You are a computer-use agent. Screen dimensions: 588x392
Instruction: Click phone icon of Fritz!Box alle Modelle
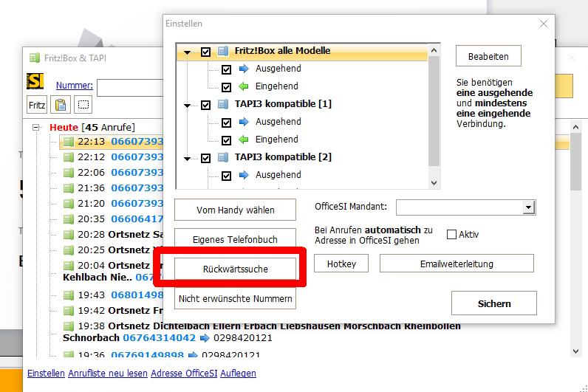[x=223, y=51]
